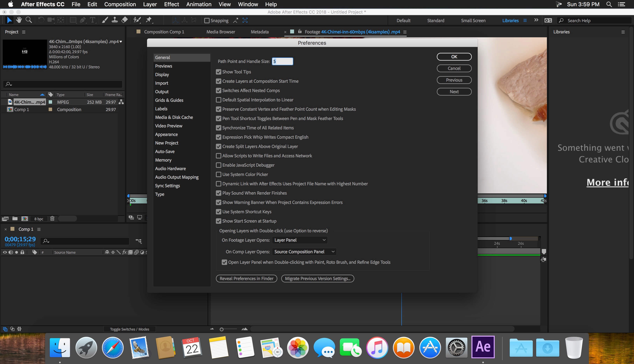Click the Zoom tool icon
Viewport: 634px width, 364px height.
[28, 20]
